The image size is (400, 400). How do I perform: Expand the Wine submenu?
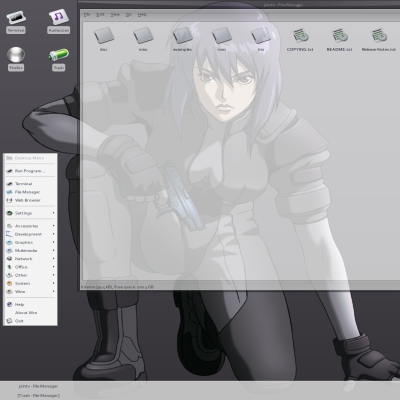pos(30,292)
